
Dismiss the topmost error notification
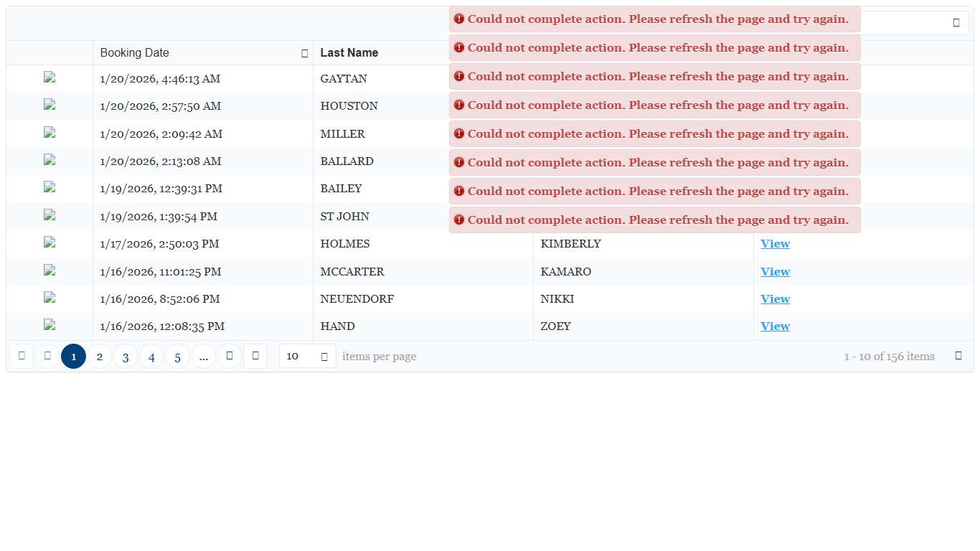(654, 19)
